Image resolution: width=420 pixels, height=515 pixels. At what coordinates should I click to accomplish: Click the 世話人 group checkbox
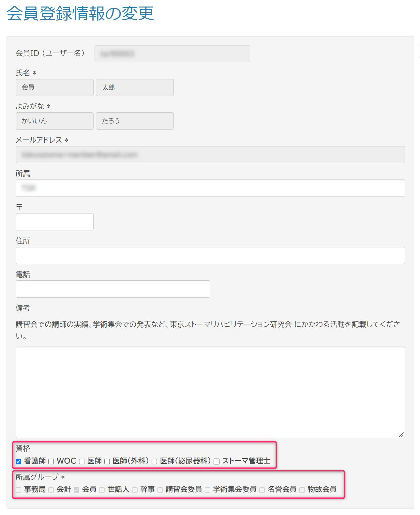[102, 490]
